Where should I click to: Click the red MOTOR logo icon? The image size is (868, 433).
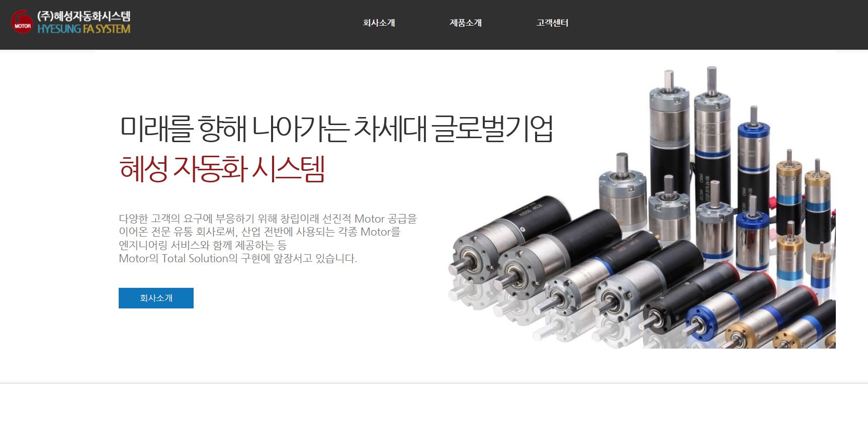click(x=22, y=23)
